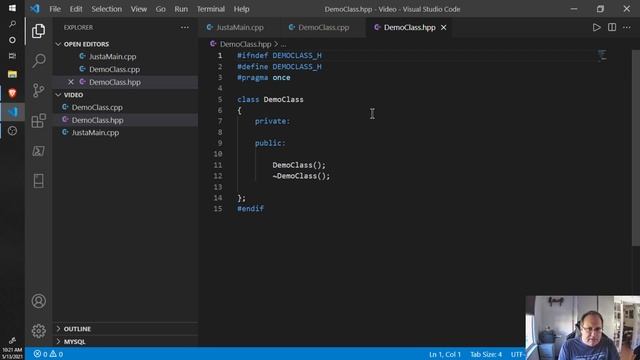
Task: Click the VS Code taskbar icon
Action: point(12,112)
